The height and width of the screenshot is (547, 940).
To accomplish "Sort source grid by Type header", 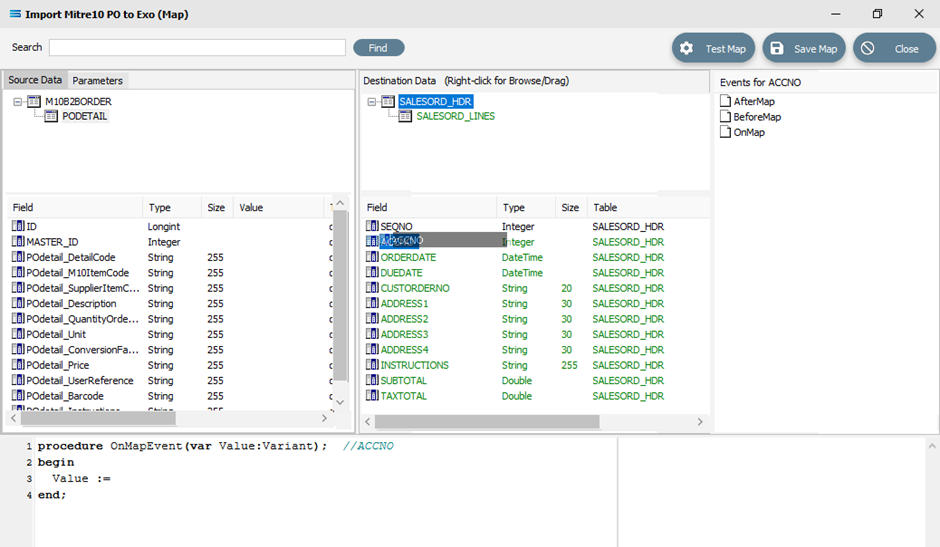I will point(172,208).
